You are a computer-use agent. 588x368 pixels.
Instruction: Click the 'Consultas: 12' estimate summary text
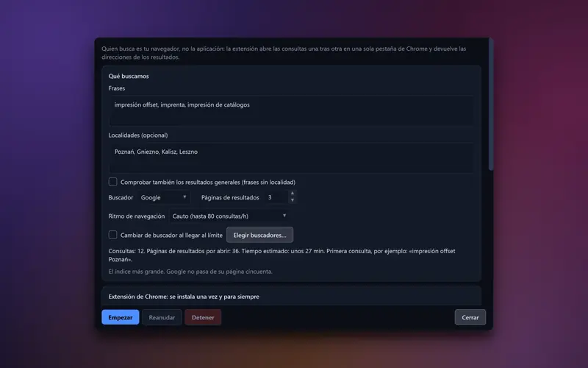(x=282, y=255)
